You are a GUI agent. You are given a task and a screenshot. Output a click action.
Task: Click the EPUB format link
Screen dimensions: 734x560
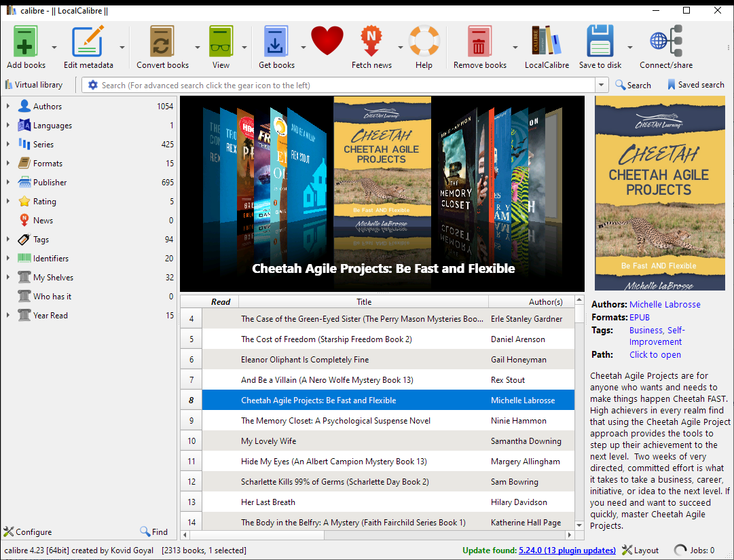[x=640, y=317]
